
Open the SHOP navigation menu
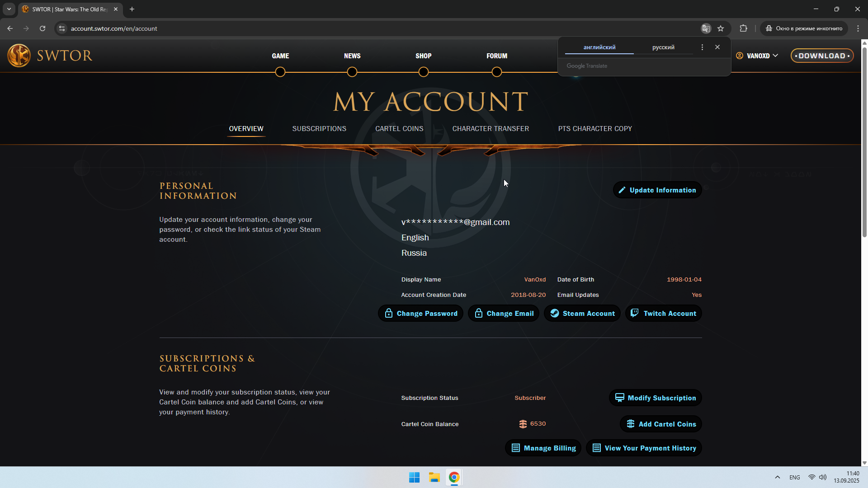pyautogui.click(x=424, y=56)
